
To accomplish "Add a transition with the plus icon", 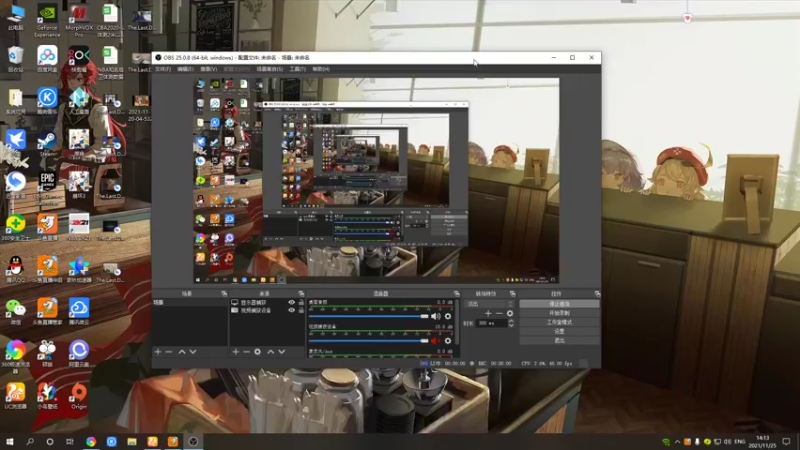I will coord(488,313).
